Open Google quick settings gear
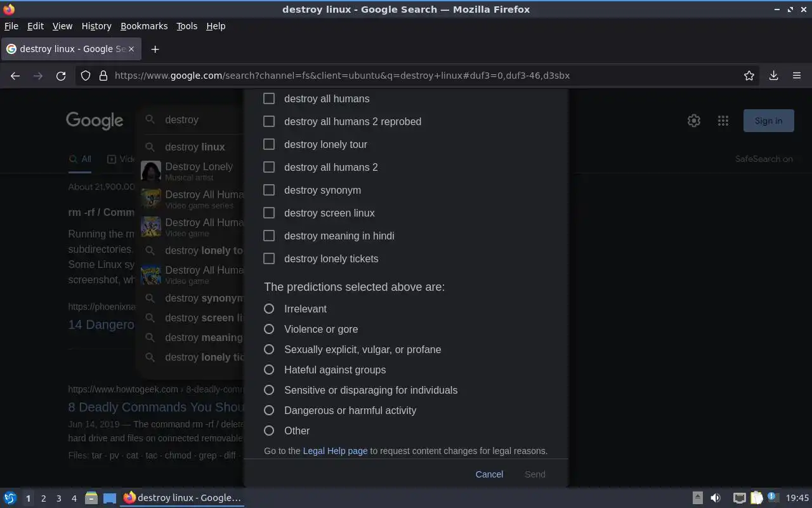This screenshot has height=508, width=812. pyautogui.click(x=694, y=121)
